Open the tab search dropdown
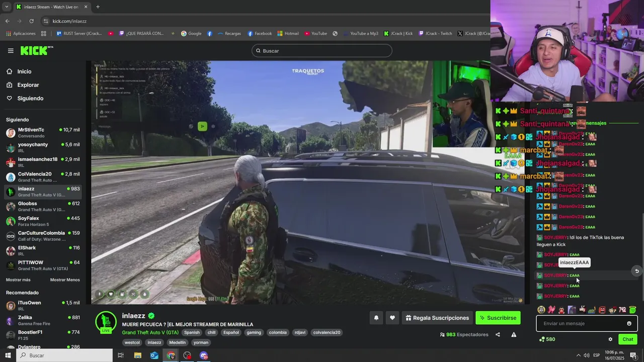The image size is (644, 362). [x=6, y=7]
